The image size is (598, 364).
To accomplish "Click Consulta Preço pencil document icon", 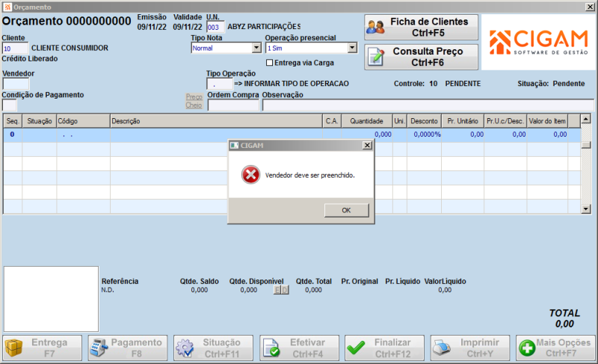I will click(376, 57).
